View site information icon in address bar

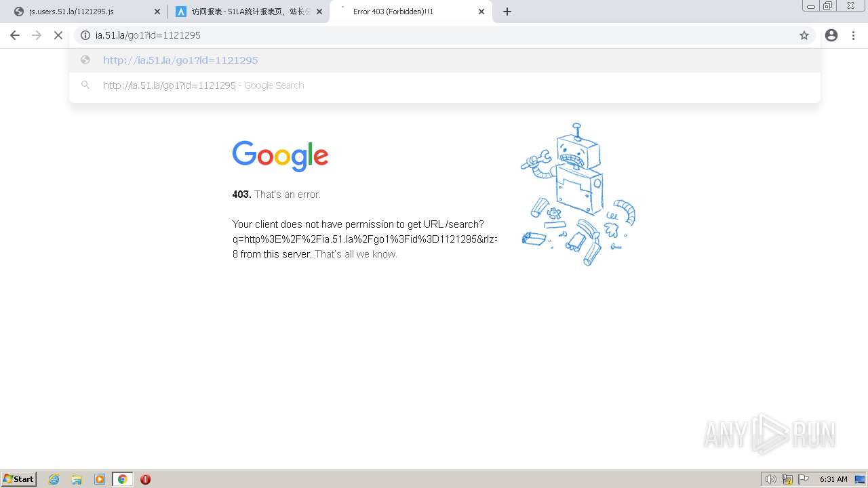[85, 35]
